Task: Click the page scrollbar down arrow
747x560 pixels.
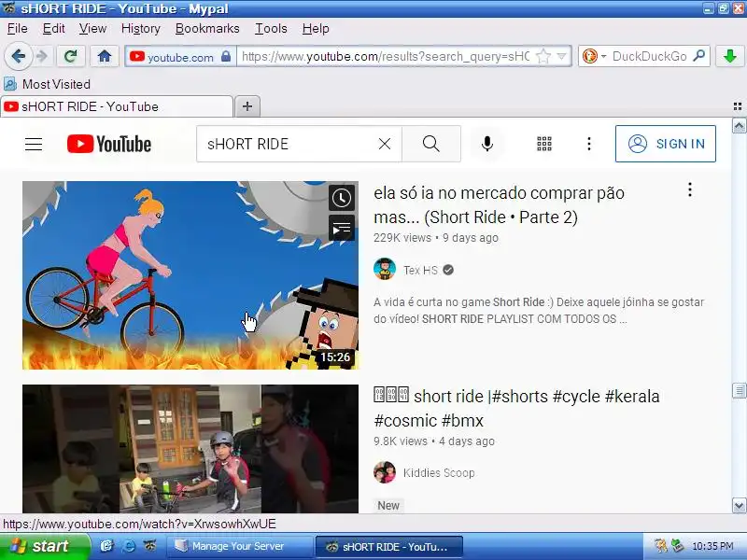Action: click(739, 505)
